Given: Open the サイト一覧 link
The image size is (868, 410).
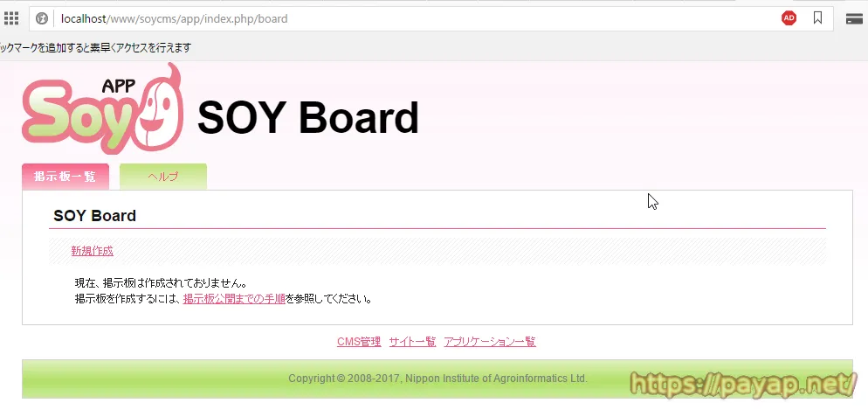Looking at the screenshot, I should [x=412, y=342].
